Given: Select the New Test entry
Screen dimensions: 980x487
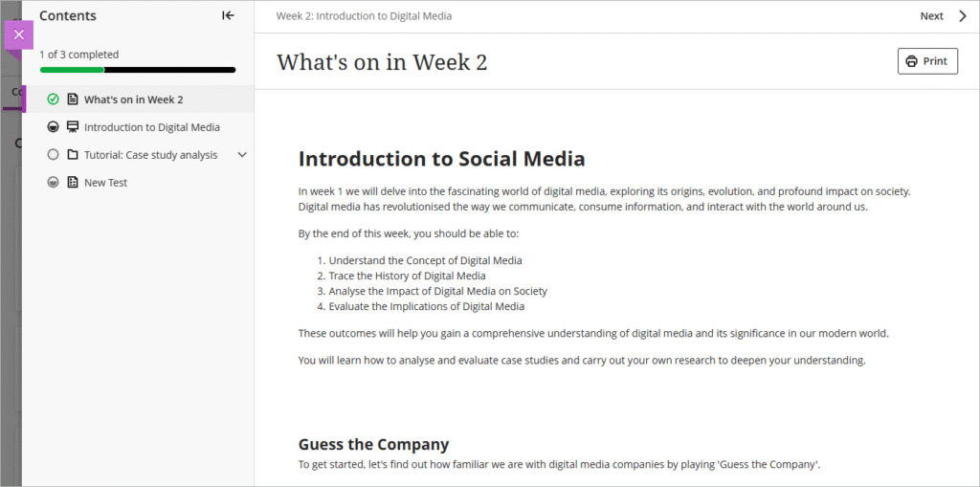Looking at the screenshot, I should tap(105, 183).
